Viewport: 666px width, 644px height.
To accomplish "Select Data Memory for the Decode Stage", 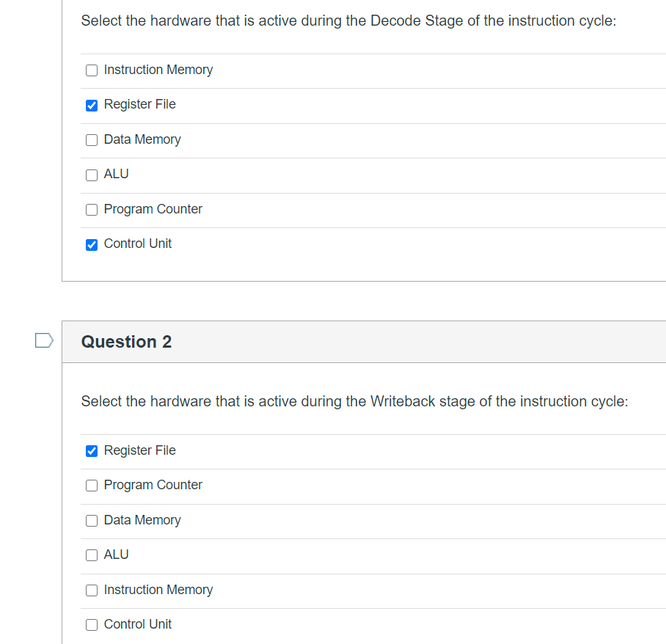I will (x=91, y=140).
